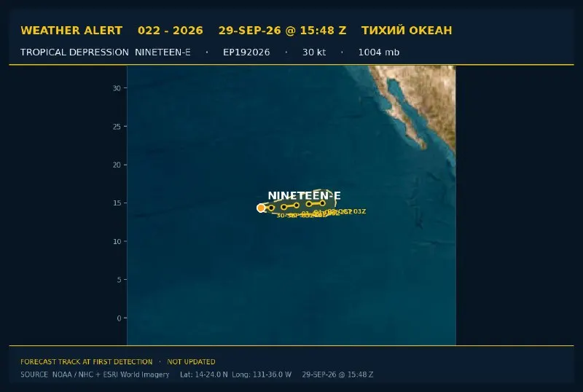Click the 15 latitude axis label

click(117, 203)
